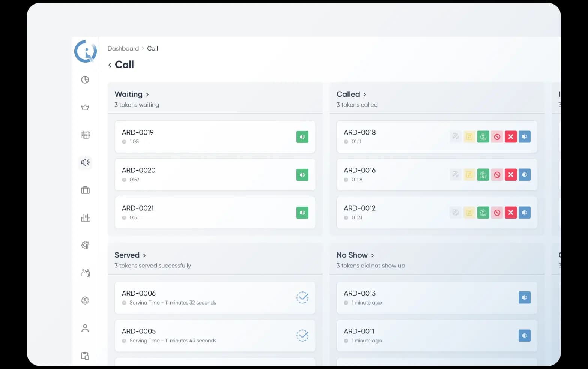Open the counter staff icon in sidebar
This screenshot has width=588, height=369.
point(85,273)
